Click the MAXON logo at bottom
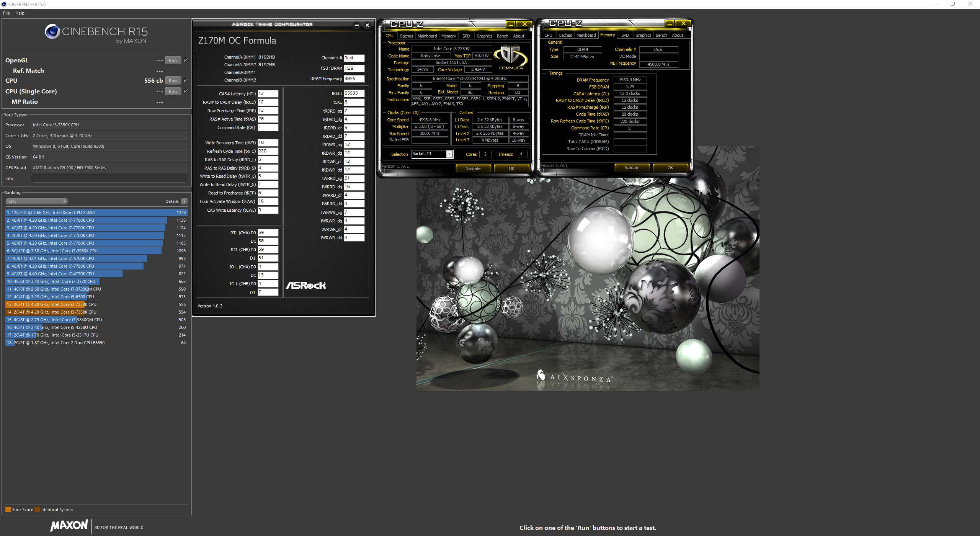 pos(69,525)
